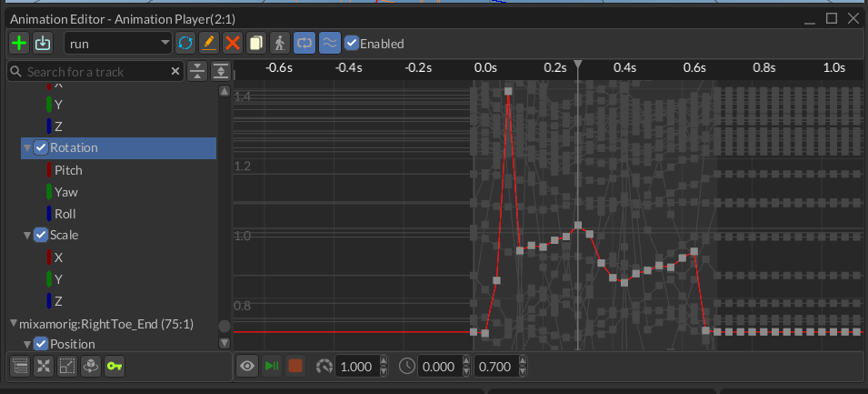
Task: Increase the 0.000 time stepper
Action: [465, 361]
